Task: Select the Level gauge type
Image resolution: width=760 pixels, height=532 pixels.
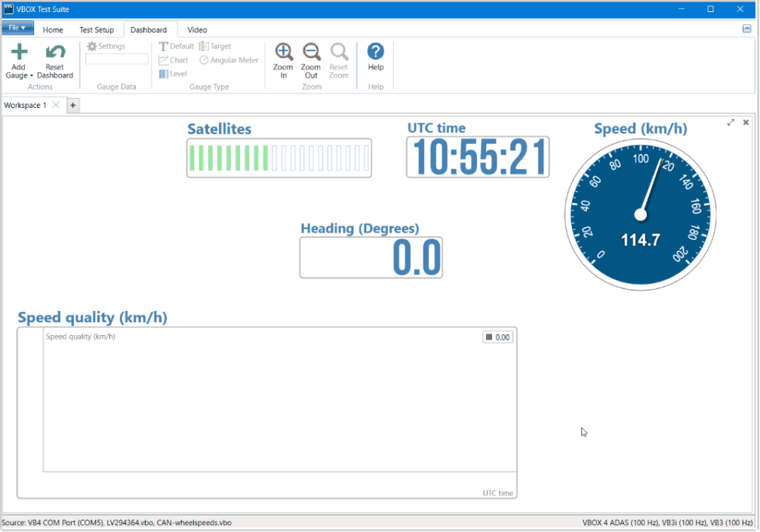Action: pos(173,74)
